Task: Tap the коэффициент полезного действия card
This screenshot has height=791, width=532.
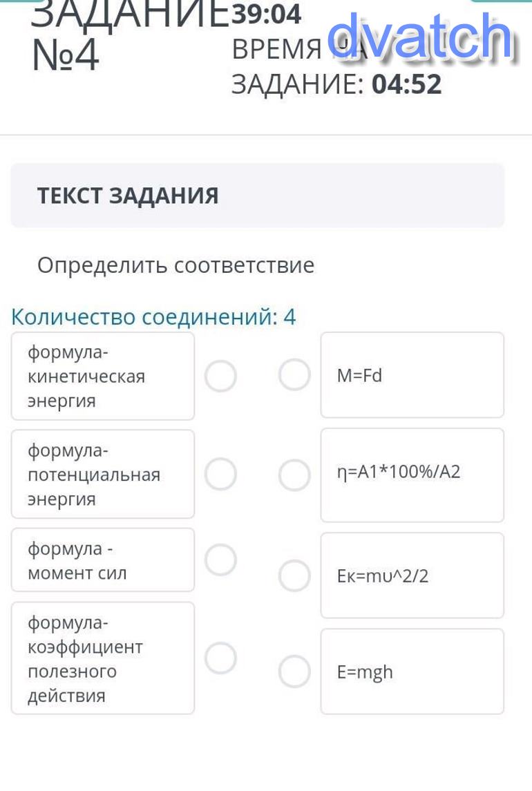Action: (102, 658)
